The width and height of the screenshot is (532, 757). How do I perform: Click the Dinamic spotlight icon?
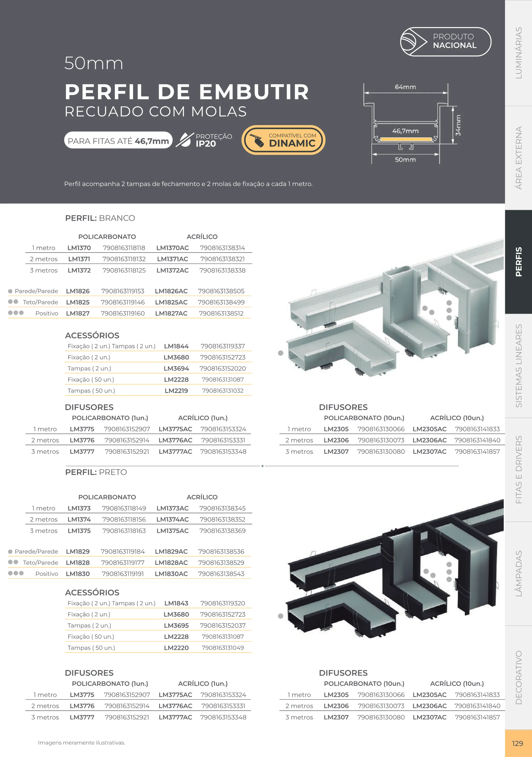tap(257, 140)
